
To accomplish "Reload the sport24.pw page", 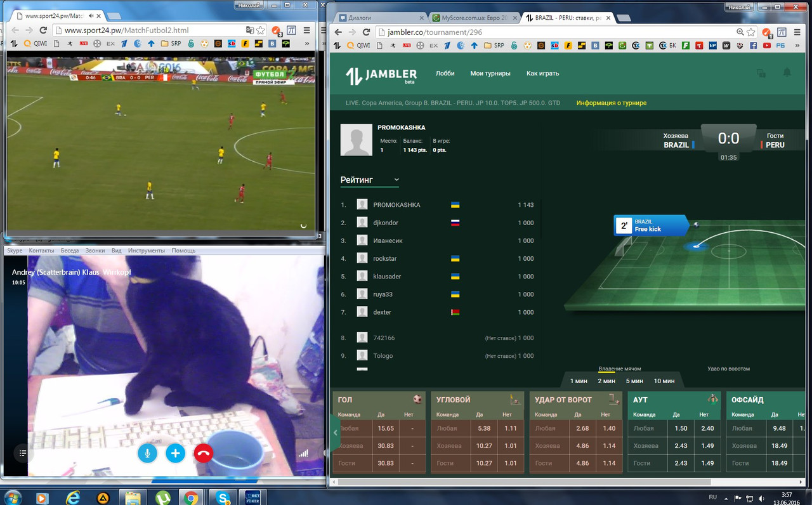I will click(x=43, y=30).
